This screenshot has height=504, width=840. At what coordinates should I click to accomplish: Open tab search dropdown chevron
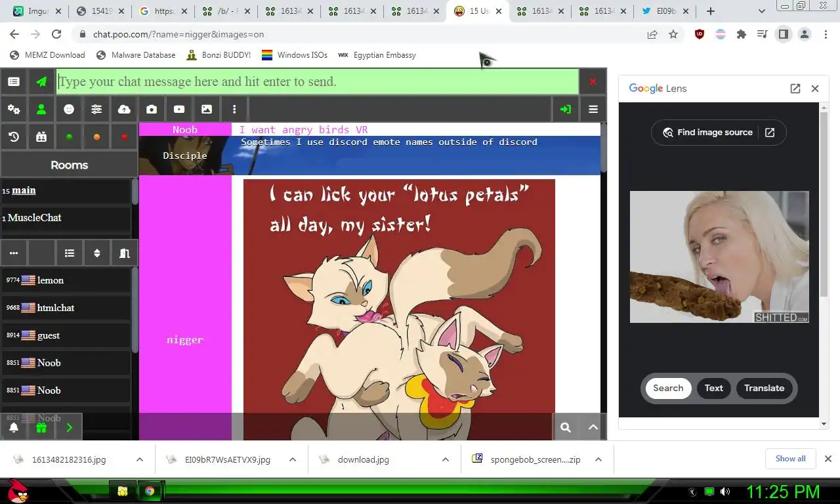pyautogui.click(x=761, y=11)
